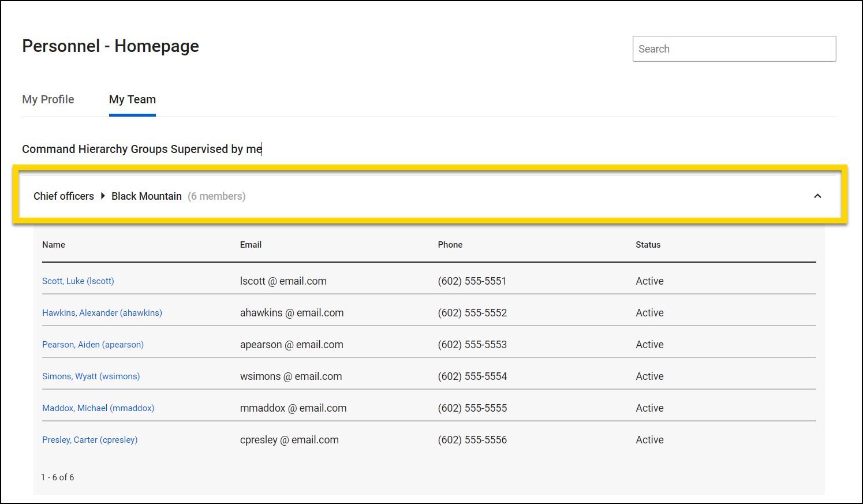Open Maddox, Michael's profile link

(x=98, y=408)
